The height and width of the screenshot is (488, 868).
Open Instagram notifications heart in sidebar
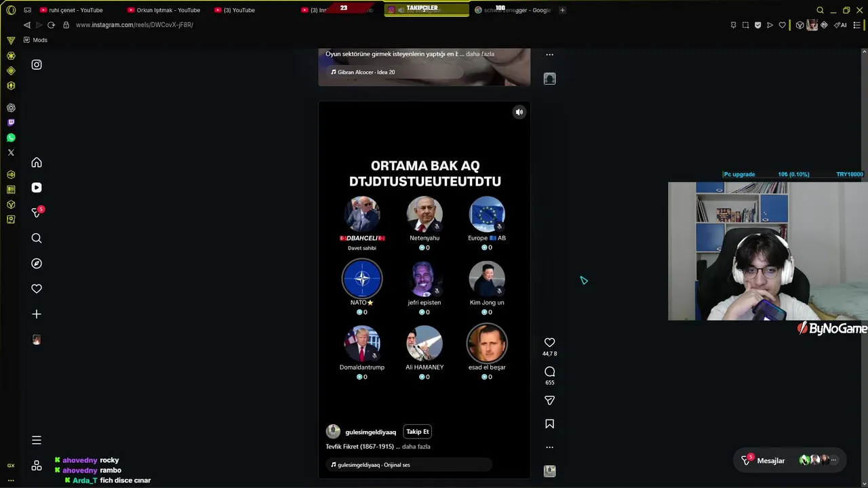(x=37, y=289)
